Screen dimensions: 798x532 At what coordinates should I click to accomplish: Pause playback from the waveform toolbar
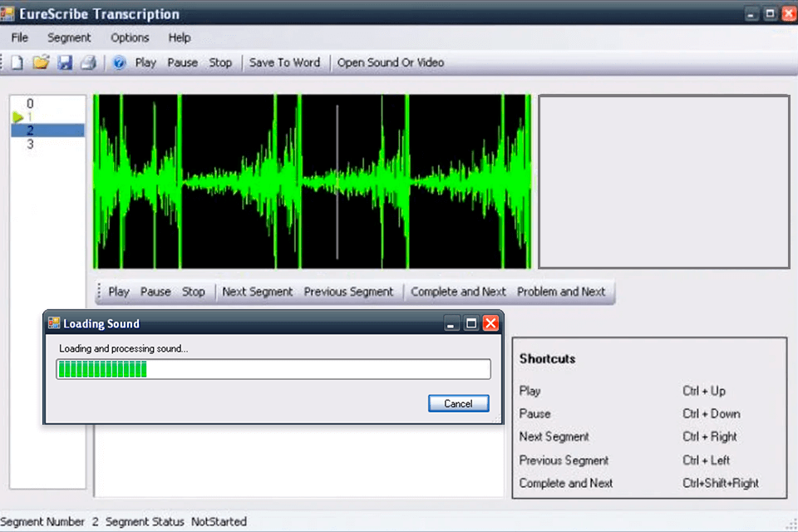click(155, 292)
